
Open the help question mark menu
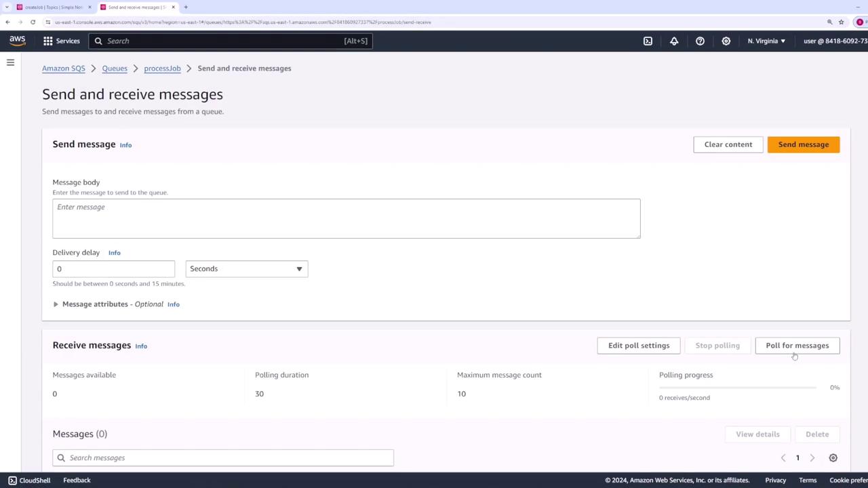point(700,41)
